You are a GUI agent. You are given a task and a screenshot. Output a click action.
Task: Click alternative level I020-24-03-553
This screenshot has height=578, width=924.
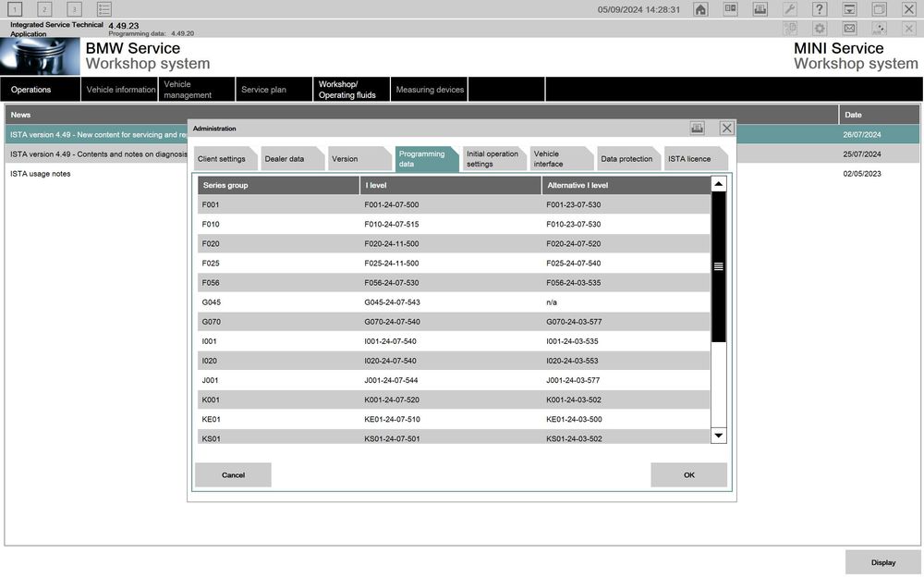(x=572, y=361)
